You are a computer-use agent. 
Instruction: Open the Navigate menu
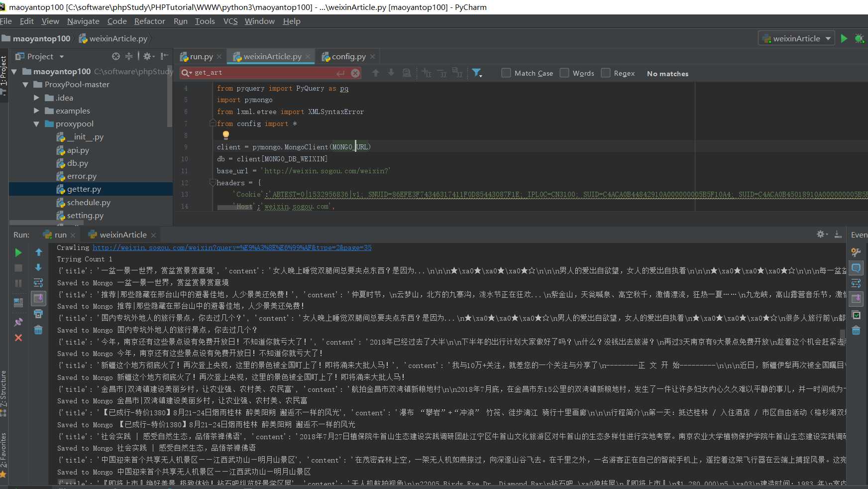[x=83, y=21]
